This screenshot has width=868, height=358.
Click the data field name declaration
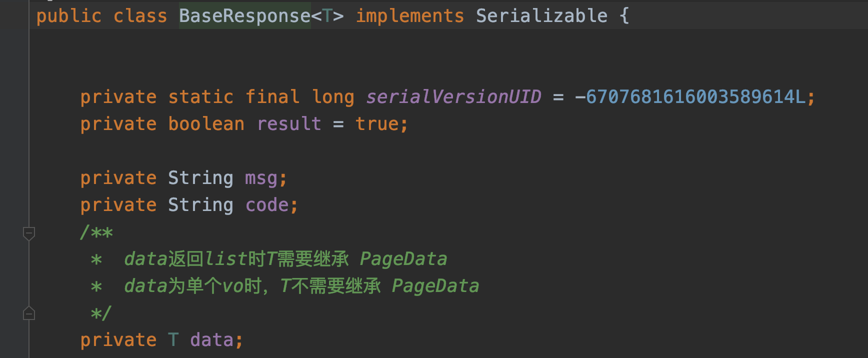pos(211,340)
